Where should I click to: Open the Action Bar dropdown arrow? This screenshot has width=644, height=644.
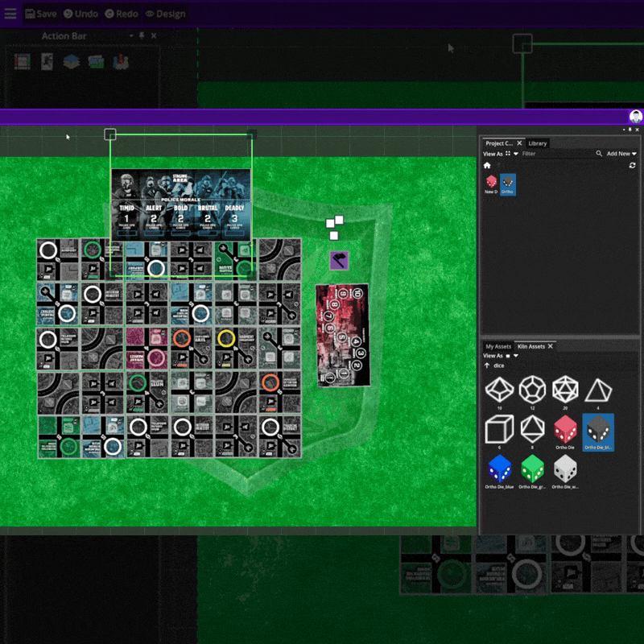[131, 36]
